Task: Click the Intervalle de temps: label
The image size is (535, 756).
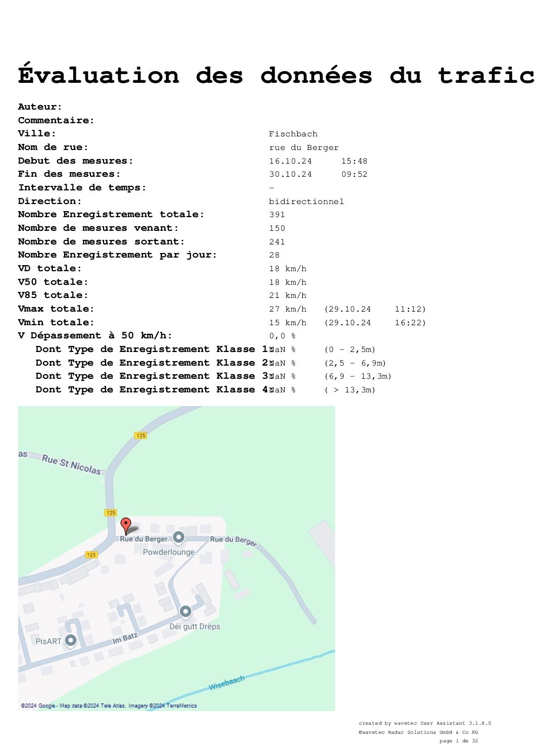Action: coord(82,187)
